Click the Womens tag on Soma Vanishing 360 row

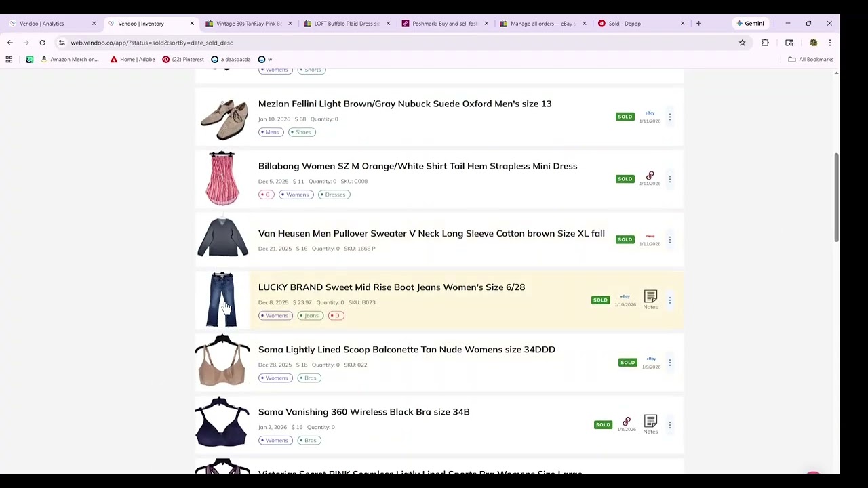275,441
